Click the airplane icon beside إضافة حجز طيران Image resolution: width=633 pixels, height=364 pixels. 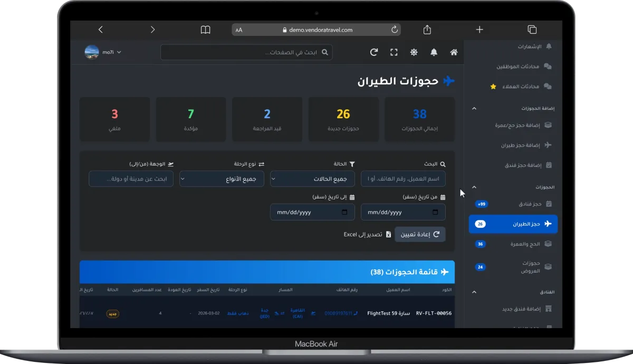tap(548, 145)
